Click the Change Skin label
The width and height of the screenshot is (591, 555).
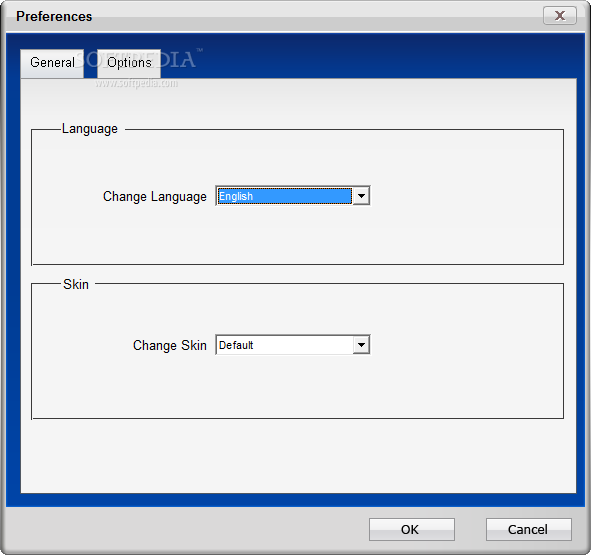click(170, 345)
